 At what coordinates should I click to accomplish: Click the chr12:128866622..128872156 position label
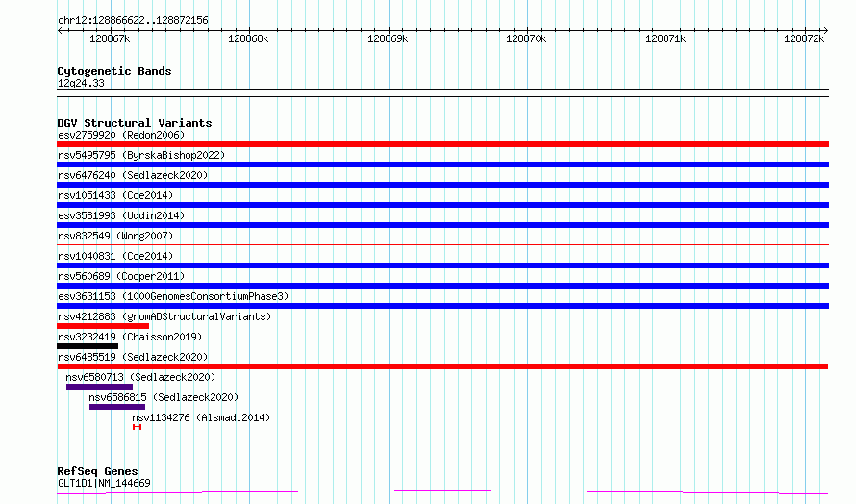click(x=133, y=21)
